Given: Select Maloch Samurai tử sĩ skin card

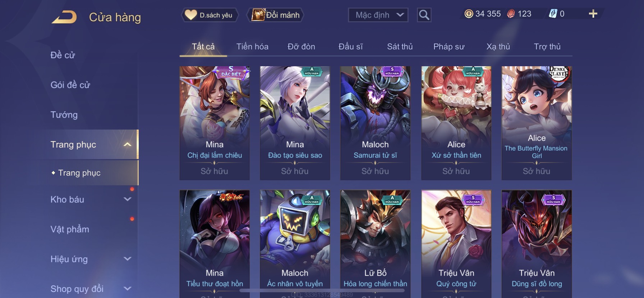Looking at the screenshot, I should point(375,123).
